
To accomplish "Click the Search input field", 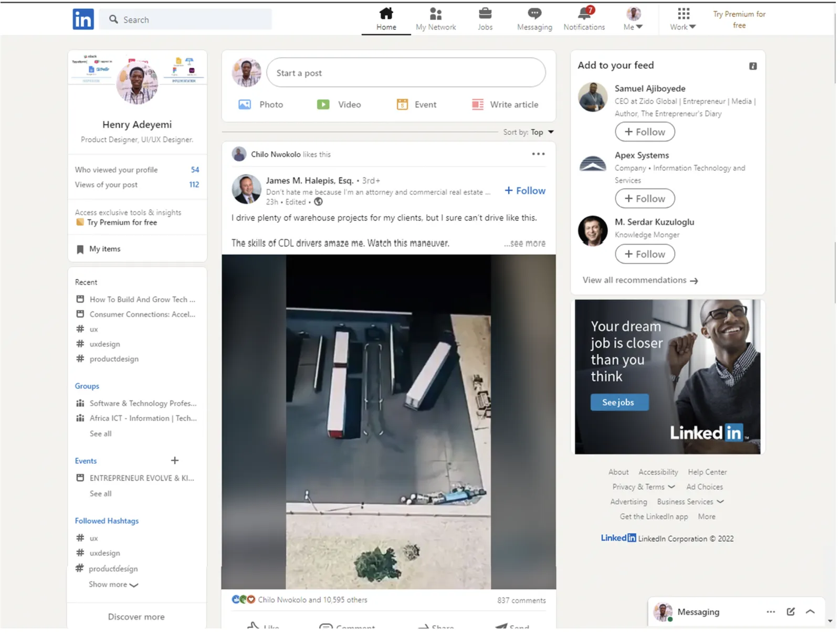I will point(185,19).
